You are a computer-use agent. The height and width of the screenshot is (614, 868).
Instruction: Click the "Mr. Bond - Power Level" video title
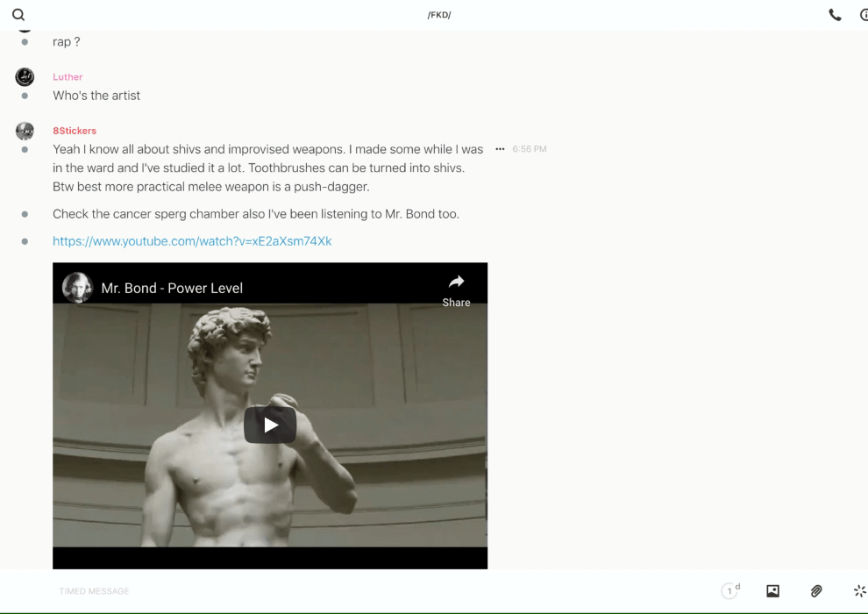tap(172, 288)
